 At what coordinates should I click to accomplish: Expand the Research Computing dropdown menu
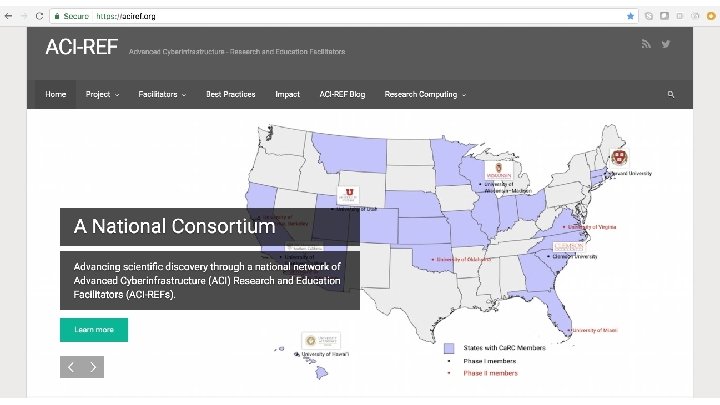(x=425, y=94)
